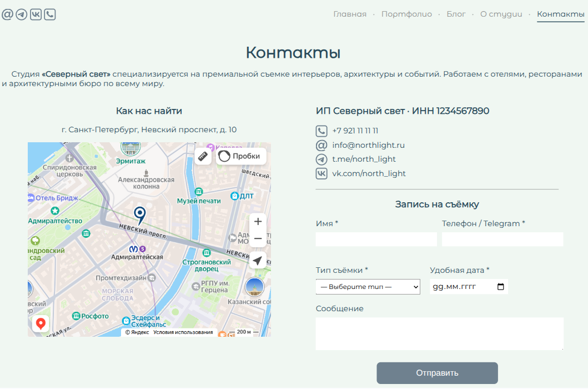Click the address line Невский проспект, д. 10
Screen dimensions: 588x389
click(149, 129)
